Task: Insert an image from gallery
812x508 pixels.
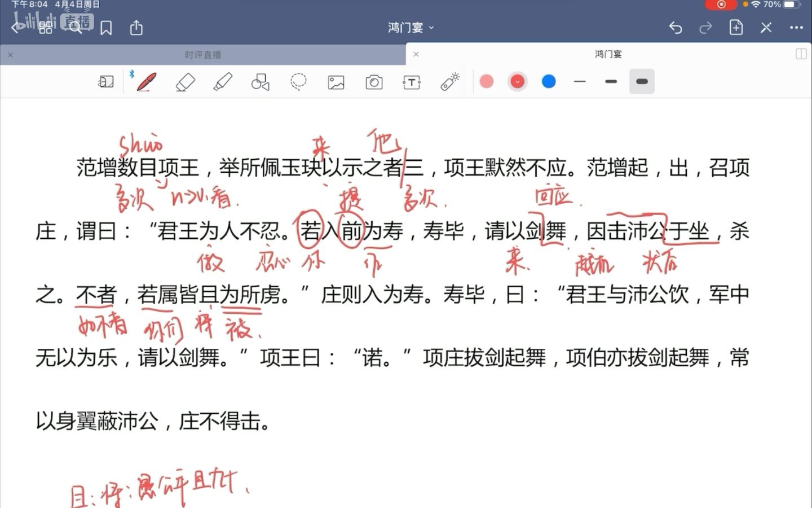Action: 336,83
